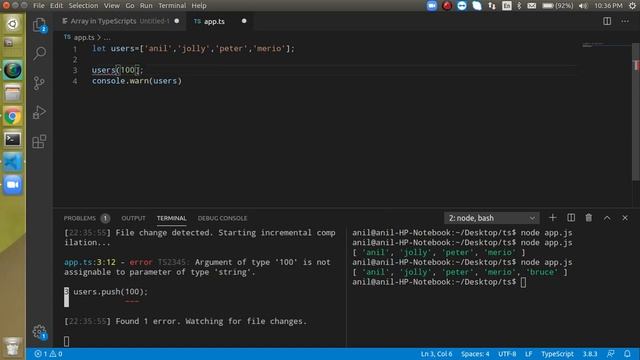The image size is (640, 360).
Task: Open system settings gear in top bar
Action: click(633, 6)
